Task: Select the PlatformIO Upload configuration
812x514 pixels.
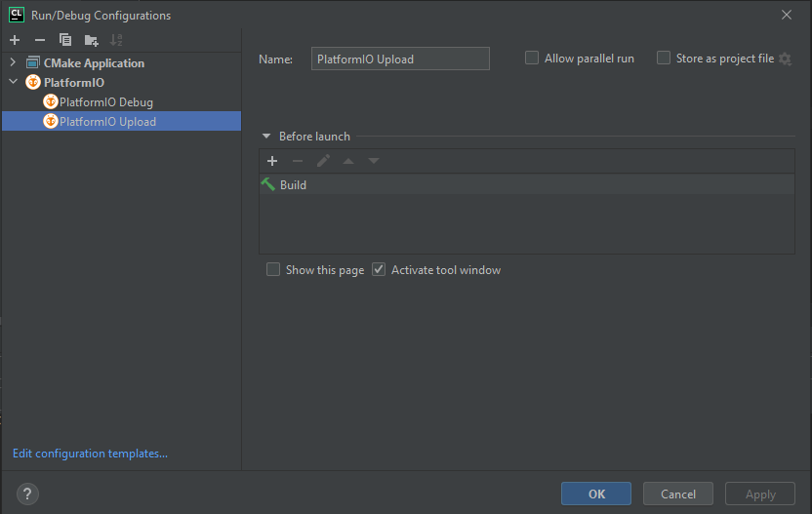Action: point(121,121)
